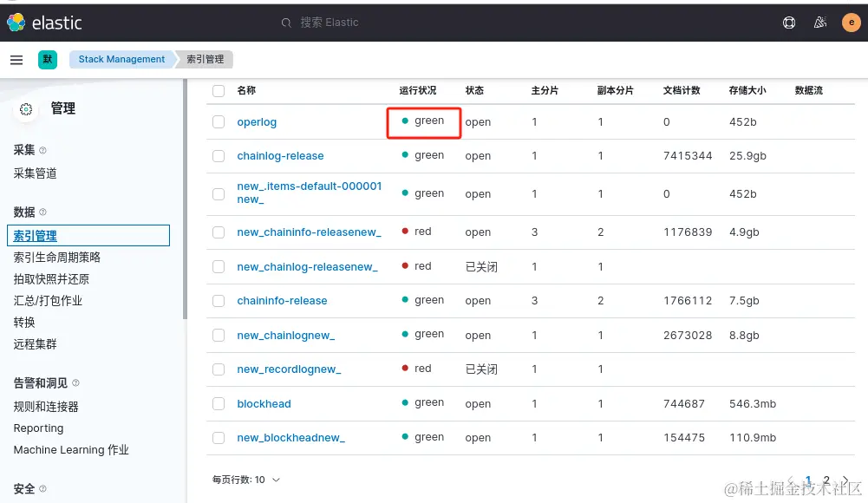The height and width of the screenshot is (503, 868).
Task: Toggle the select-all checkbox in header
Action: (x=219, y=91)
